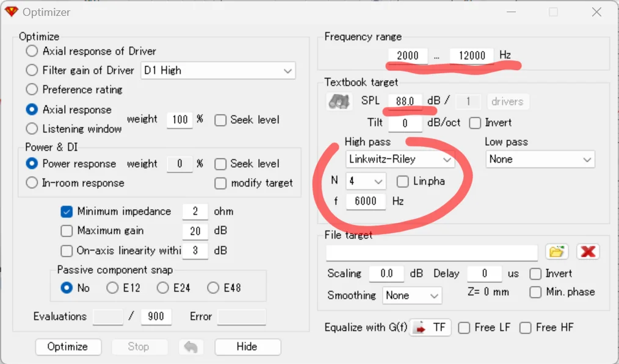Click the SPL 88.0 dB input field
The image size is (619, 364).
405,101
